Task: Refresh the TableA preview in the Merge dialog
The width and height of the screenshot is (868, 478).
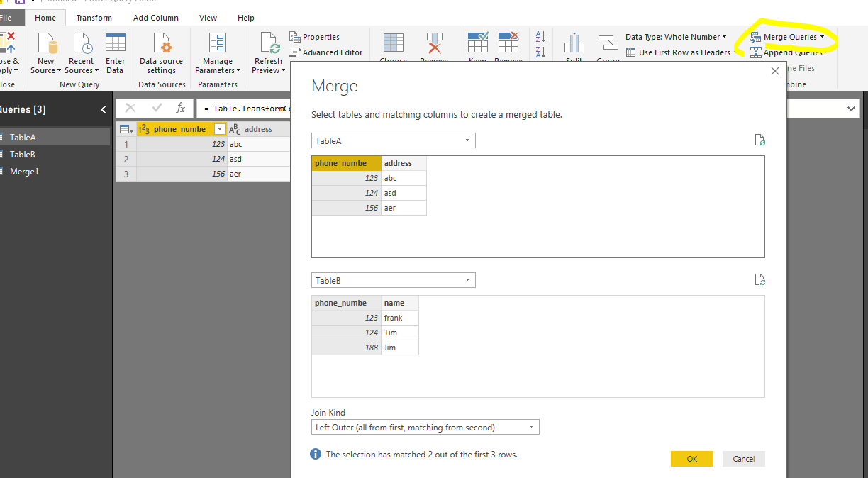Action: [x=759, y=140]
